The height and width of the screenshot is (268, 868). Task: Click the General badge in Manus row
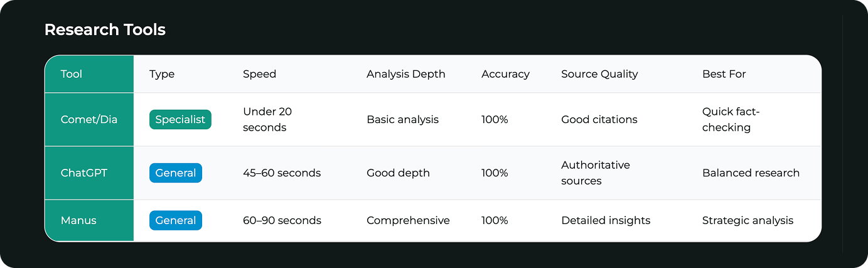click(x=176, y=220)
